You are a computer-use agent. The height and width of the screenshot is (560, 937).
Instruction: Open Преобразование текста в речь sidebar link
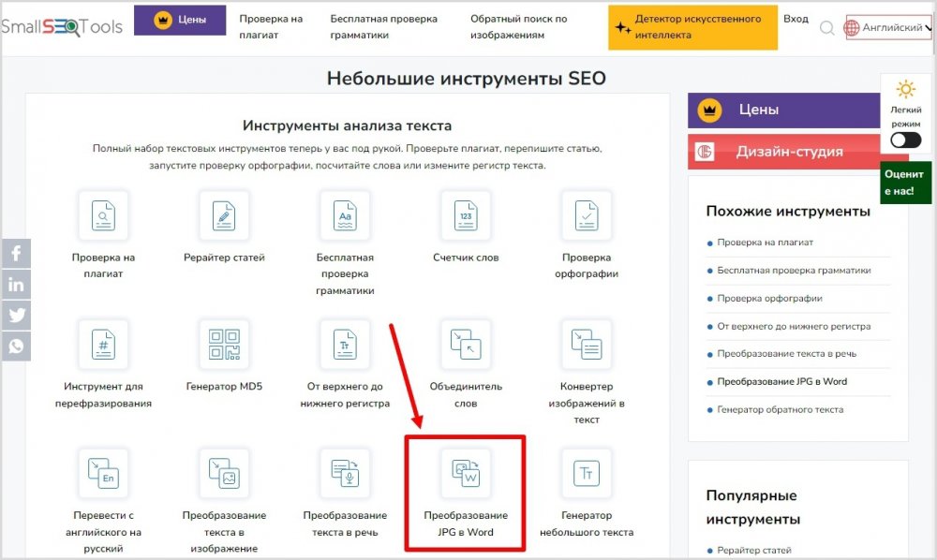786,354
